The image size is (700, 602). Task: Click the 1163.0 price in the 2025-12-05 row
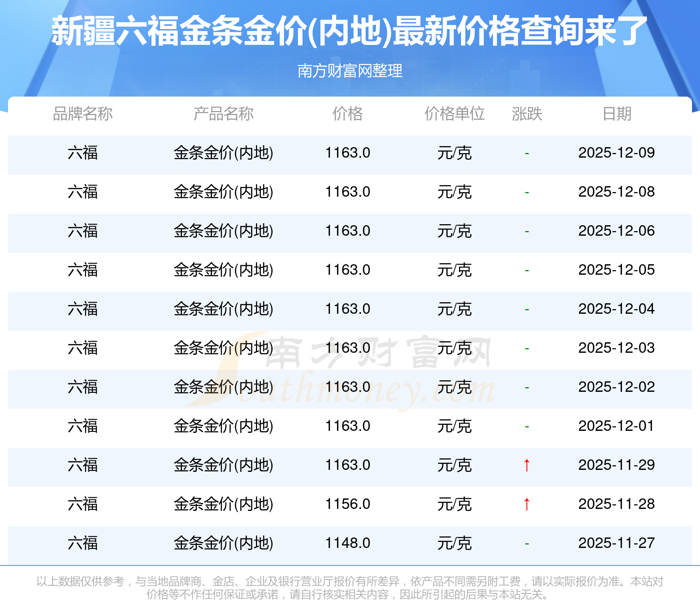click(x=348, y=270)
